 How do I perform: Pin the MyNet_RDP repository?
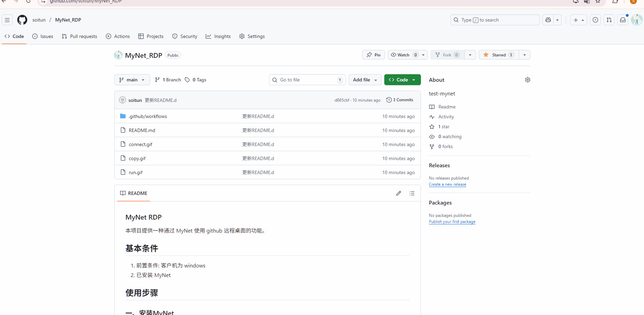click(373, 55)
